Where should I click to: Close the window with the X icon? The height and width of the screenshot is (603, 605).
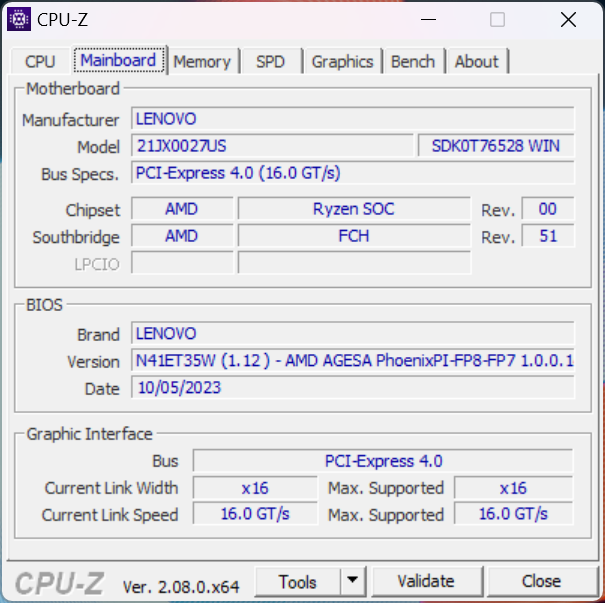coord(568,19)
